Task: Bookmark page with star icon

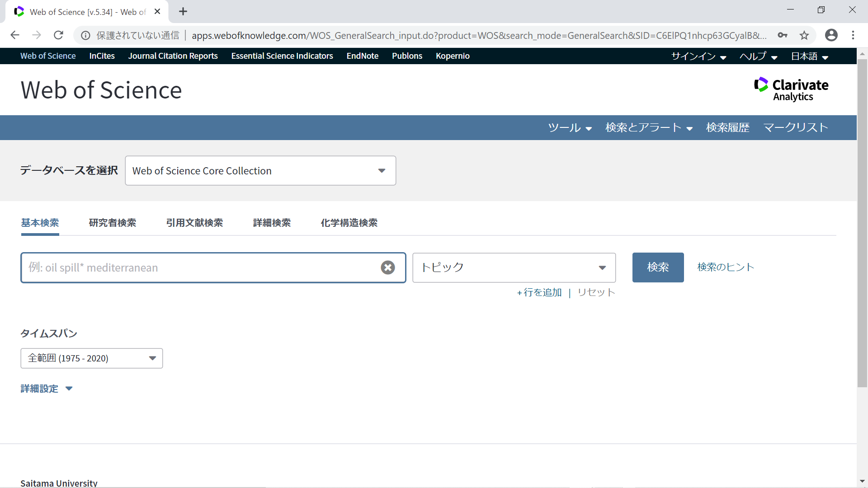Action: tap(804, 35)
